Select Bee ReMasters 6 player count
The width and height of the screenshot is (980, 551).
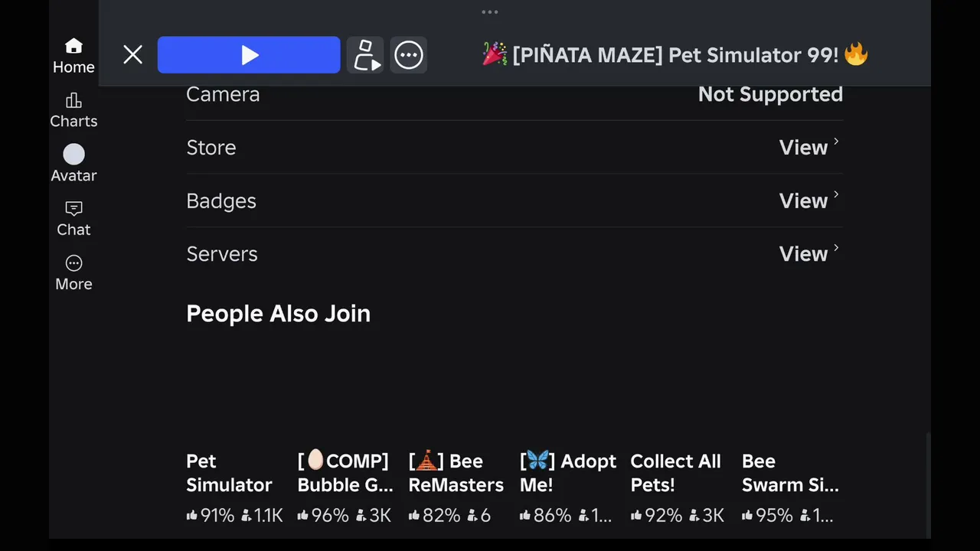coord(479,516)
